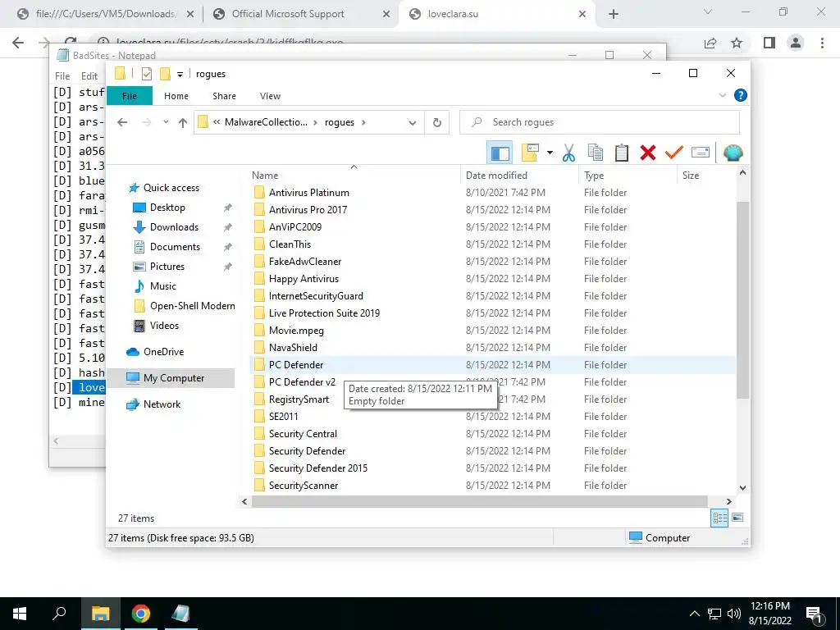Open the File ribbon tab
The image size is (840, 630).
[130, 96]
